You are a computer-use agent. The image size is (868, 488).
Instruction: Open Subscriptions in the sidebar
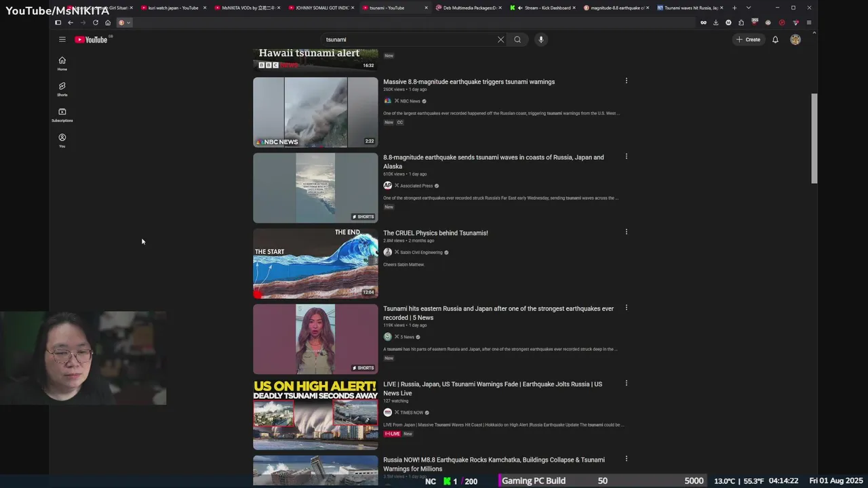pyautogui.click(x=62, y=115)
